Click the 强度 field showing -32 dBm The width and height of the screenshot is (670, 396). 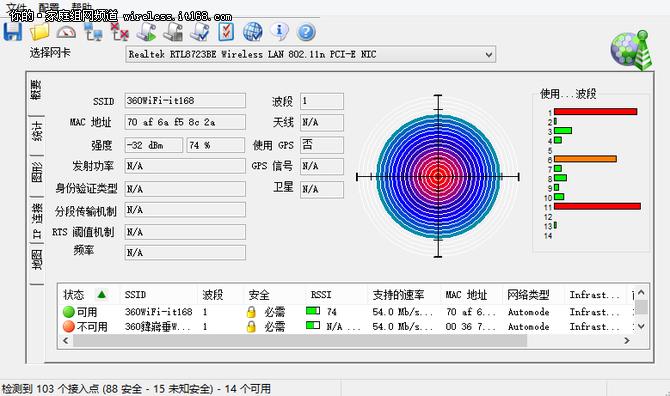pos(154,145)
